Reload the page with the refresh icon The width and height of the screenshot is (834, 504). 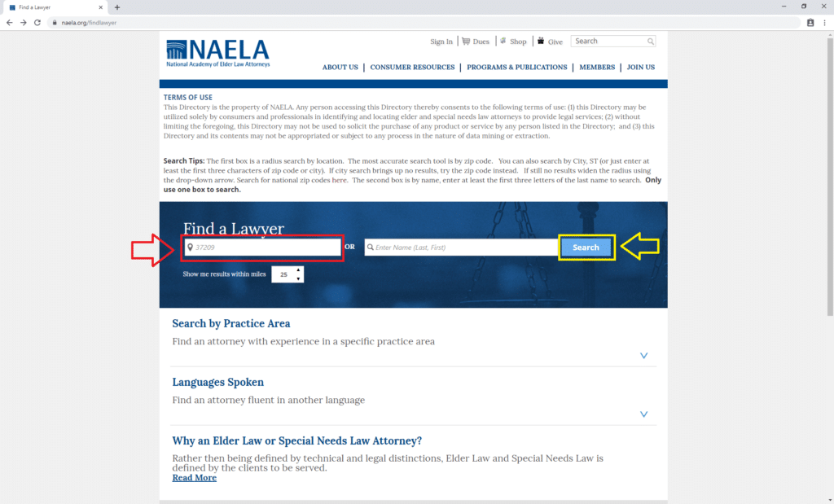pyautogui.click(x=37, y=22)
